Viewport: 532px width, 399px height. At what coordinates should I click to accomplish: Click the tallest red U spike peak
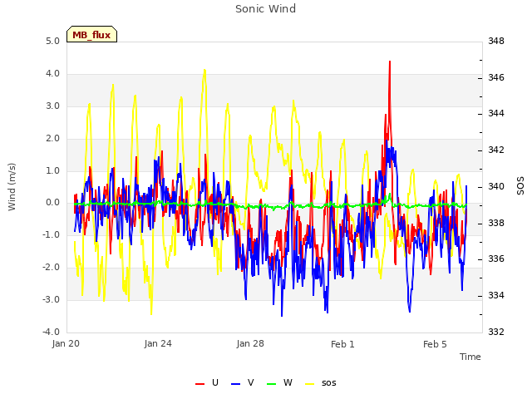(x=390, y=62)
